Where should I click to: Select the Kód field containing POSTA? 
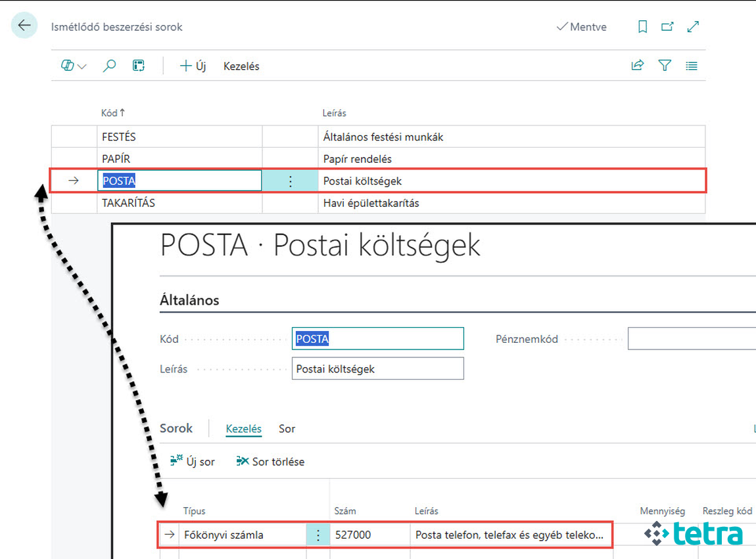tap(377, 338)
